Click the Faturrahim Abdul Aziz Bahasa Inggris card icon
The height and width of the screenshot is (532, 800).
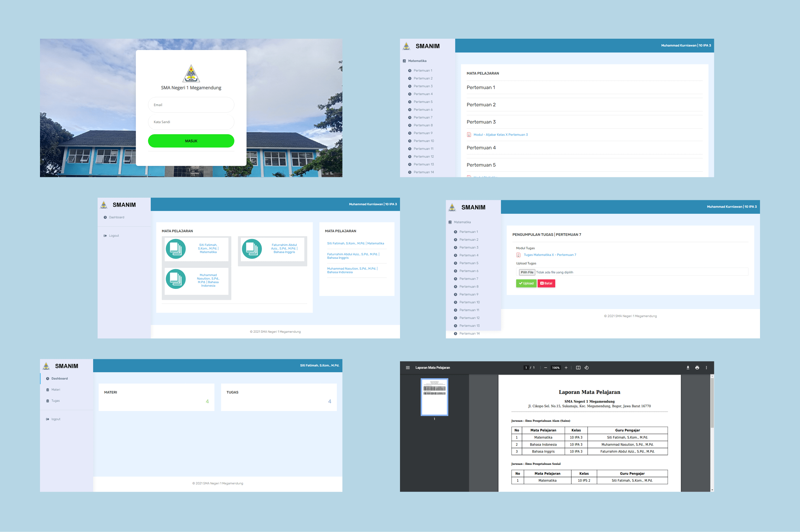(x=252, y=249)
